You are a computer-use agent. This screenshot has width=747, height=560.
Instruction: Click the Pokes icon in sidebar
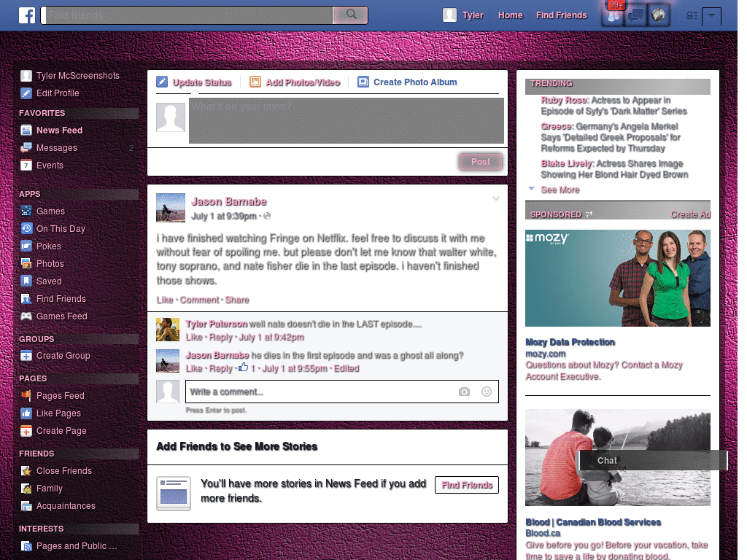point(26,246)
